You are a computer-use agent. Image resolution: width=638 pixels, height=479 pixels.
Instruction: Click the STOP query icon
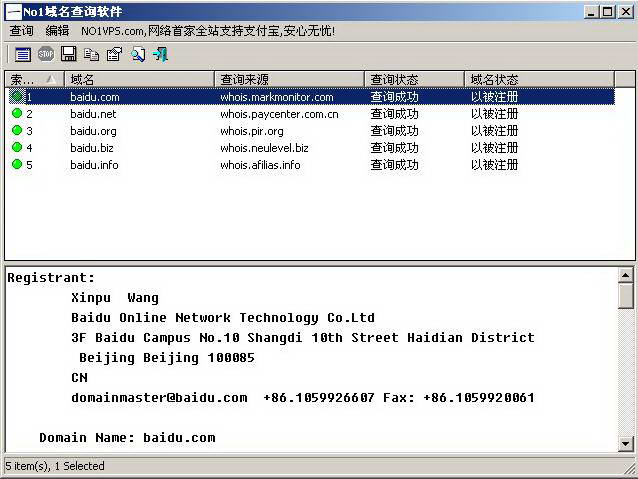coord(46,54)
